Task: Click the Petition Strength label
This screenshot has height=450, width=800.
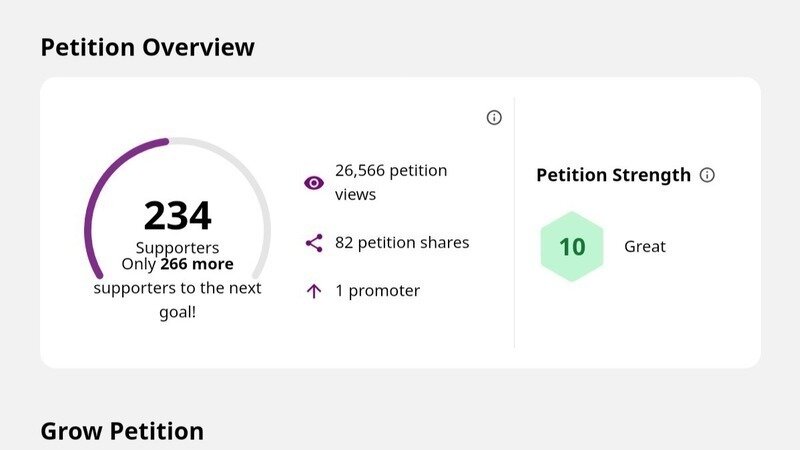Action: pyautogui.click(x=613, y=175)
